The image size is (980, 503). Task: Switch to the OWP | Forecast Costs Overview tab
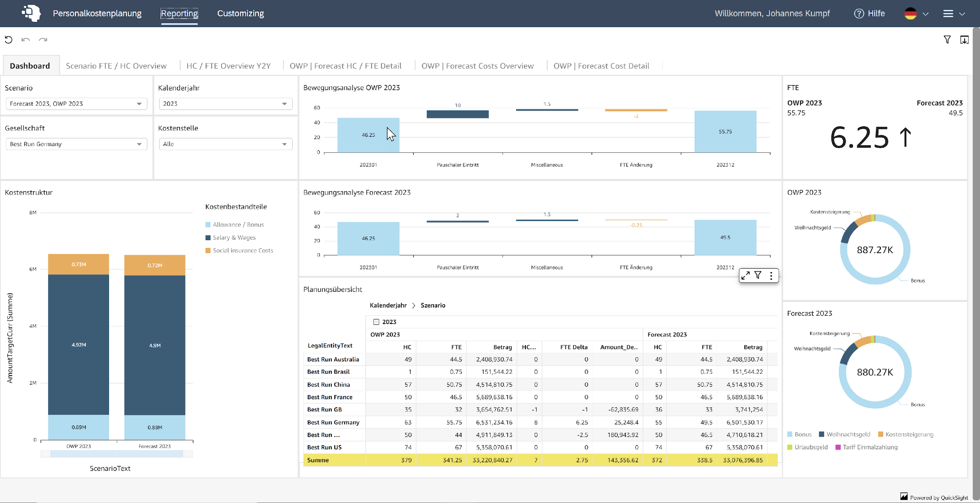[x=477, y=65]
